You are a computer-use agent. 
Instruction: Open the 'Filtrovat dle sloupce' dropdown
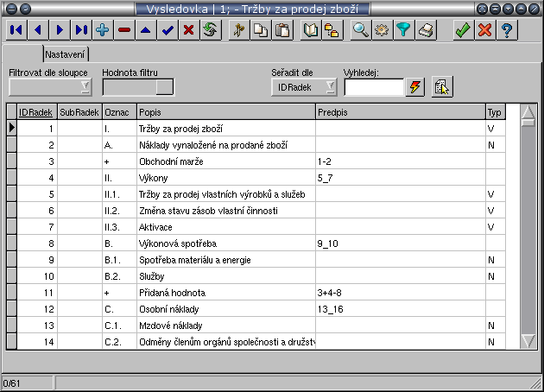pyautogui.click(x=85, y=87)
